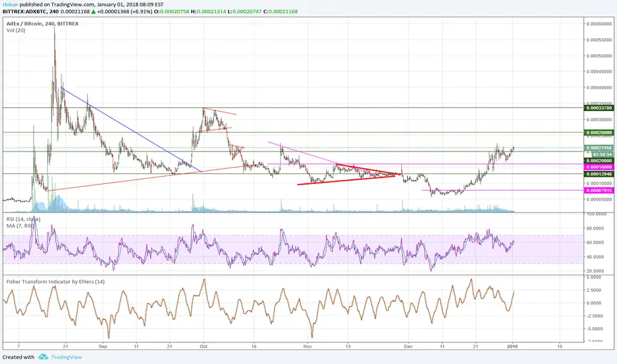Image resolution: width=617 pixels, height=364 pixels.
Task: Click the 0.00055000 price axis value
Action: 599,40
